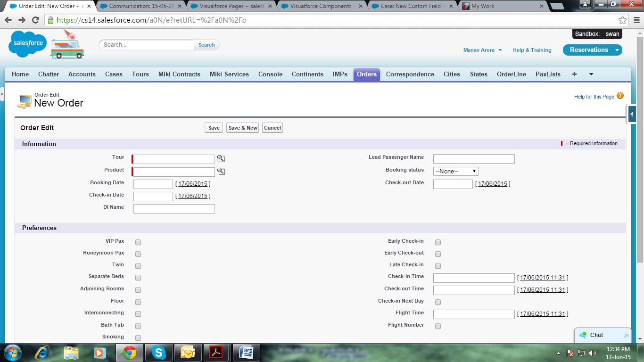Open the Correspondence tab
Viewport: 644px width, 362px height.
click(410, 74)
